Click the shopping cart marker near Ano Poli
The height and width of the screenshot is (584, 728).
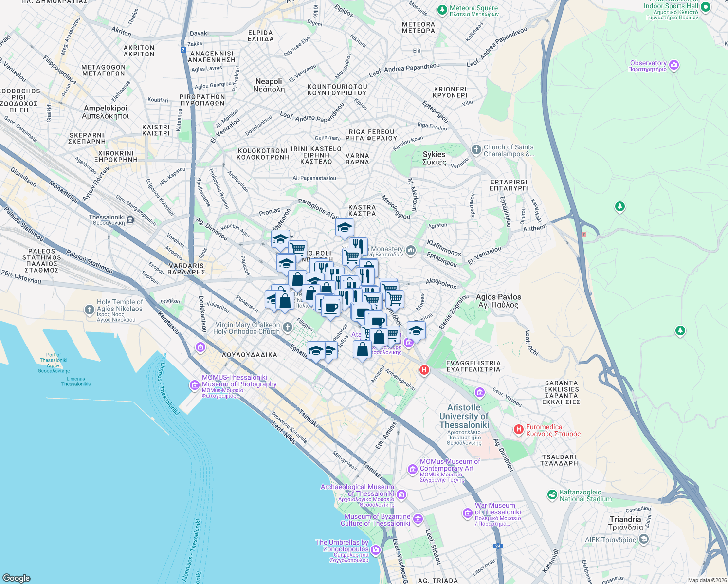(298, 248)
